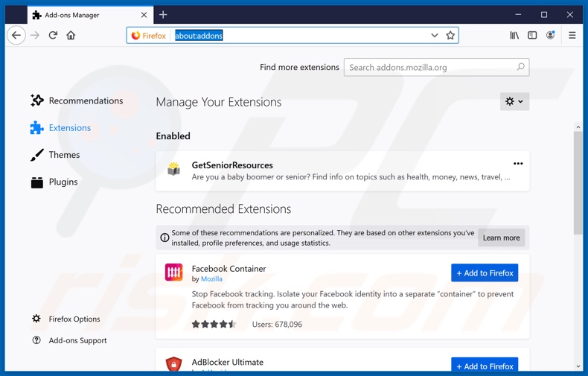Expand the address bar history dropdown

point(435,36)
